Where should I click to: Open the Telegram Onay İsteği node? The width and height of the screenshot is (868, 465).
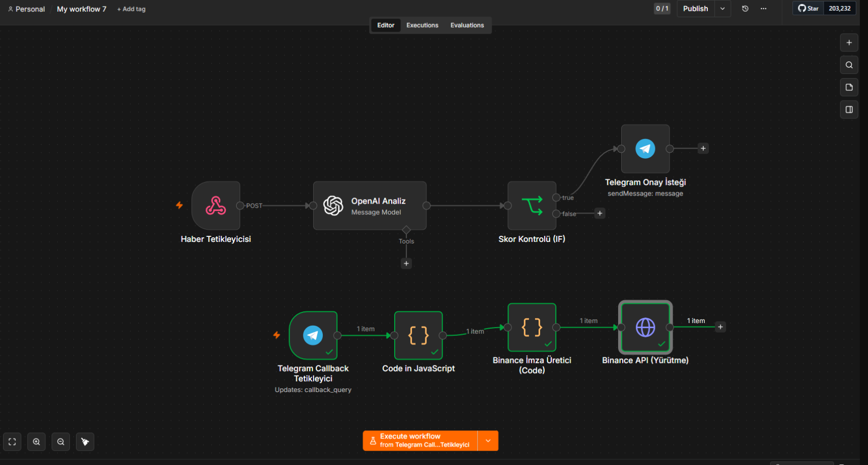(x=645, y=149)
